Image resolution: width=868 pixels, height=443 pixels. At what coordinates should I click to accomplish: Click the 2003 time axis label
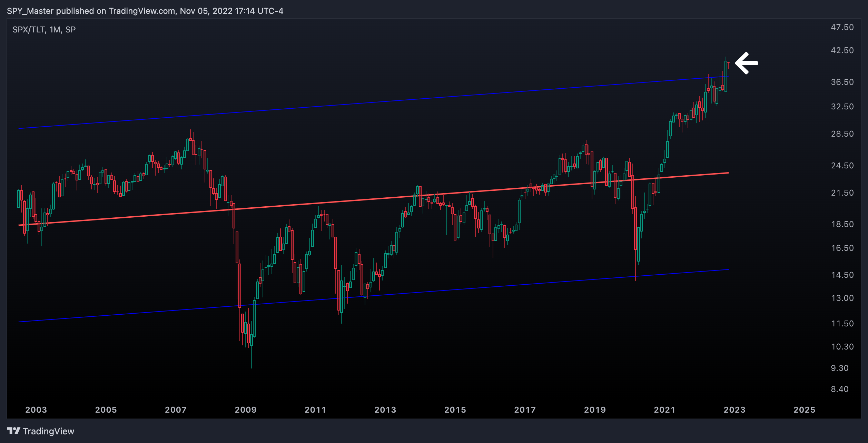[36, 410]
